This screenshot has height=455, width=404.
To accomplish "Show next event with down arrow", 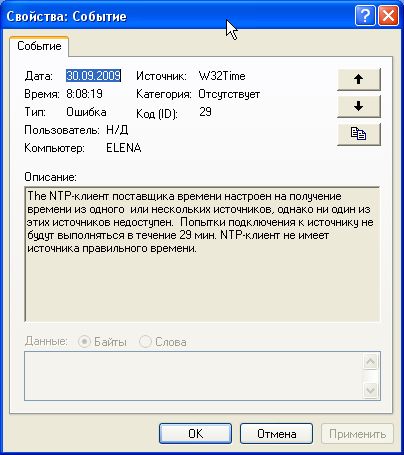I will (x=359, y=106).
